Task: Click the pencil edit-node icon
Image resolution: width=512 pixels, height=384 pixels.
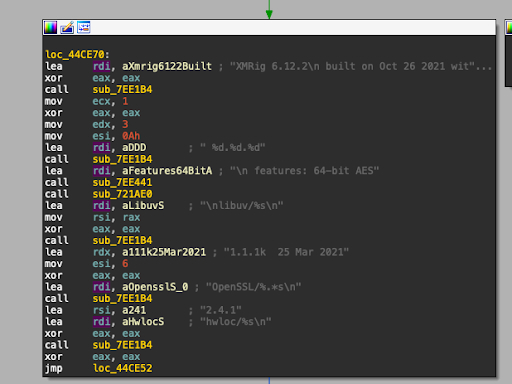Action: click(x=67, y=27)
